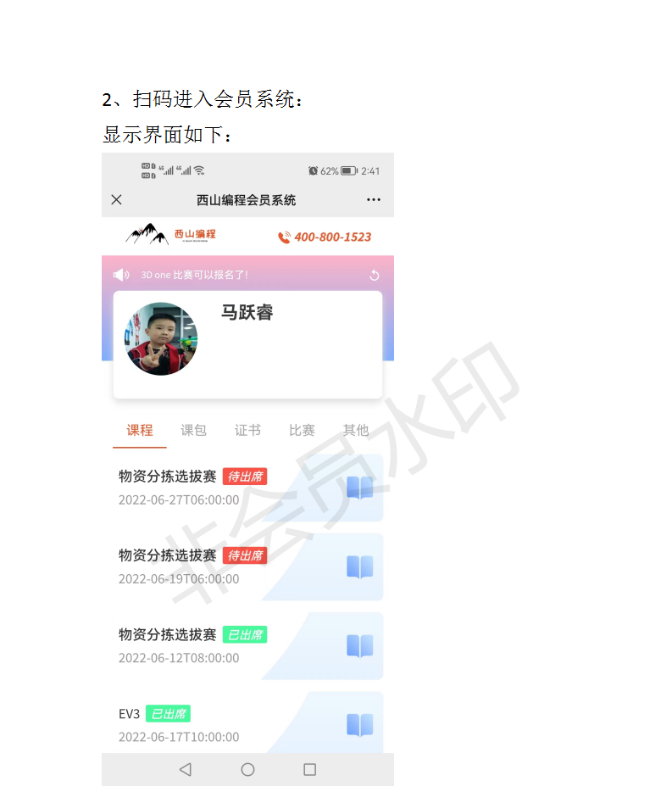Open book icon for 2022-06-27 course
This screenshot has width=672, height=792.
tap(360, 488)
